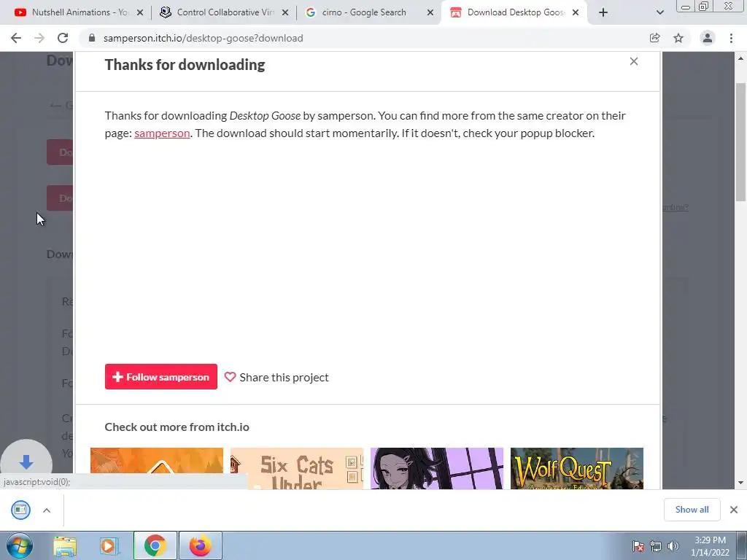Click the heart icon beside Share
Viewport: 747px width, 560px height.
[x=230, y=377]
